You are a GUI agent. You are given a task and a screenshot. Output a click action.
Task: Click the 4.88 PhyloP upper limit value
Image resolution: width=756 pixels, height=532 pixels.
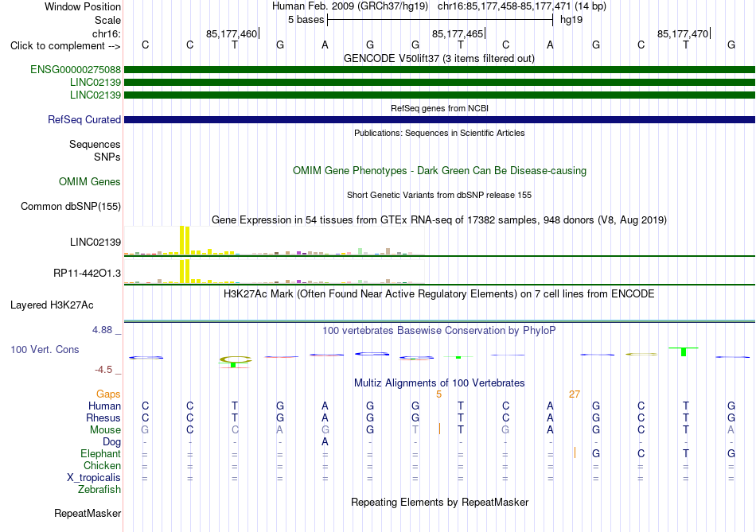102,330
